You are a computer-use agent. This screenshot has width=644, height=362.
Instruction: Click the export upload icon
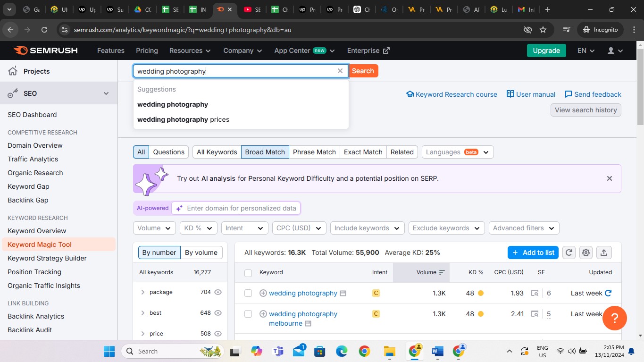pos(604,253)
